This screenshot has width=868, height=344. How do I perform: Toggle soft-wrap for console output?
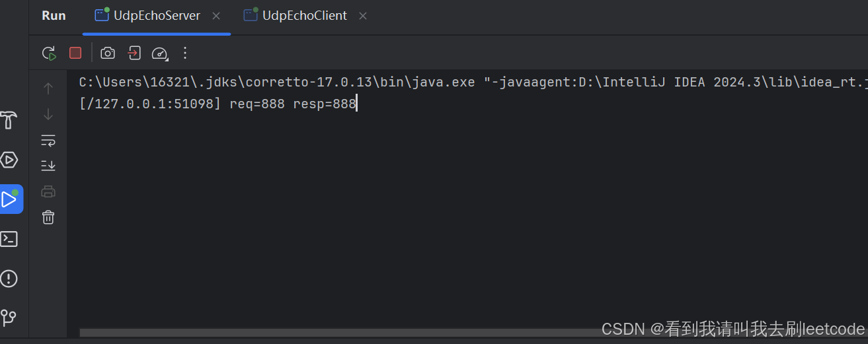click(48, 140)
